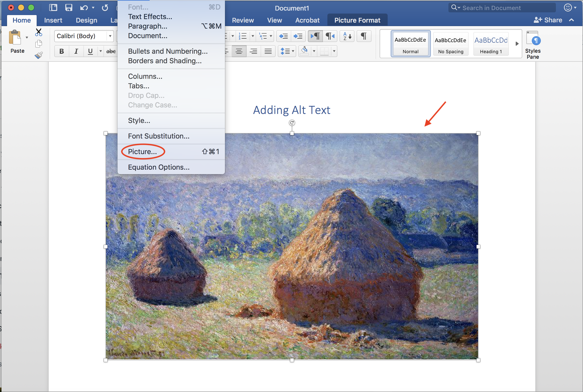
Task: Align text to the right
Action: pyautogui.click(x=254, y=51)
